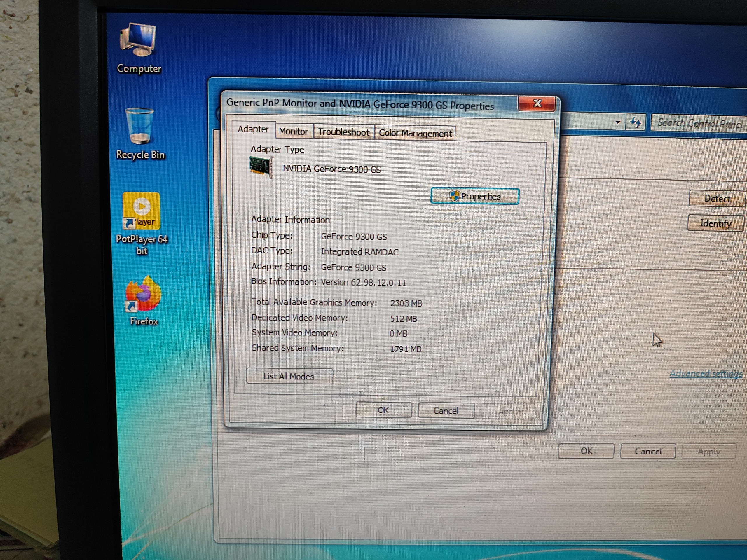Confirm with OK in the adapter properties dialog
This screenshot has width=747, height=560.
(383, 410)
